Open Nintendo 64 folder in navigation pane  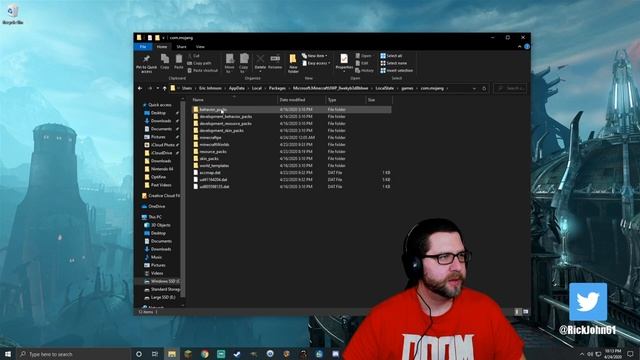pyautogui.click(x=161, y=169)
